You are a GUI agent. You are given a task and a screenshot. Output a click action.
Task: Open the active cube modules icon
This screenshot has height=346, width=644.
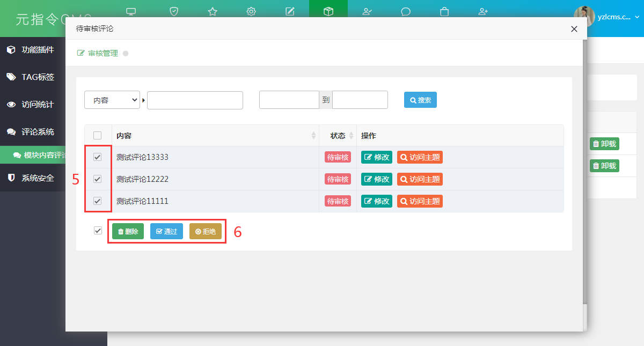click(328, 11)
